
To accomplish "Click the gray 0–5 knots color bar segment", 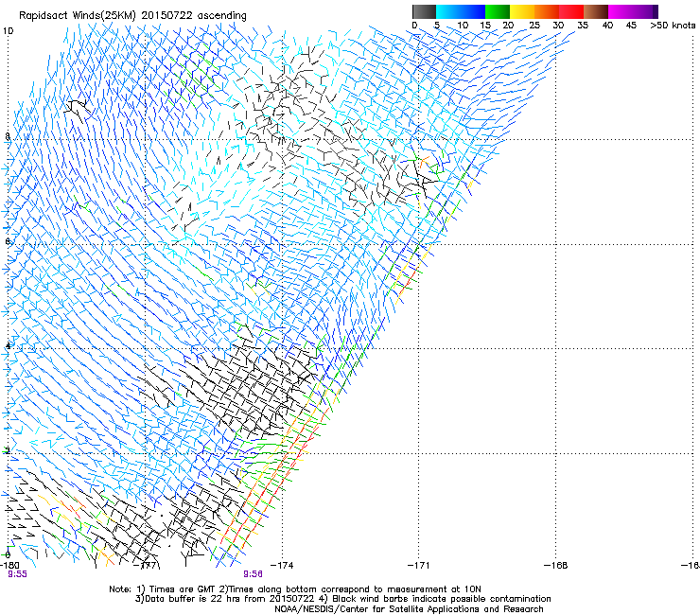I will click(424, 11).
